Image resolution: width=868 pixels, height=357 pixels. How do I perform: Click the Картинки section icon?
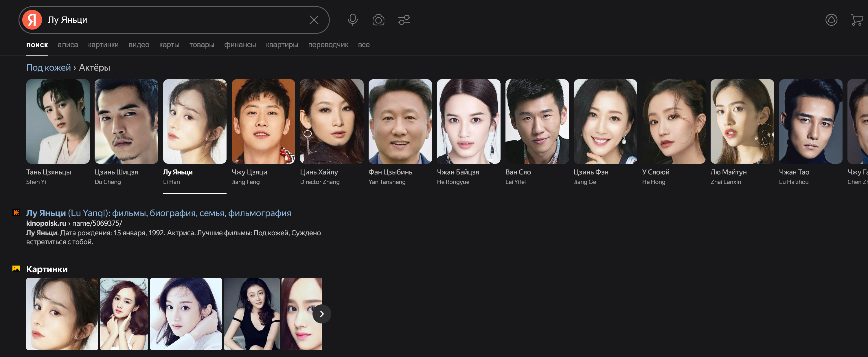point(16,268)
